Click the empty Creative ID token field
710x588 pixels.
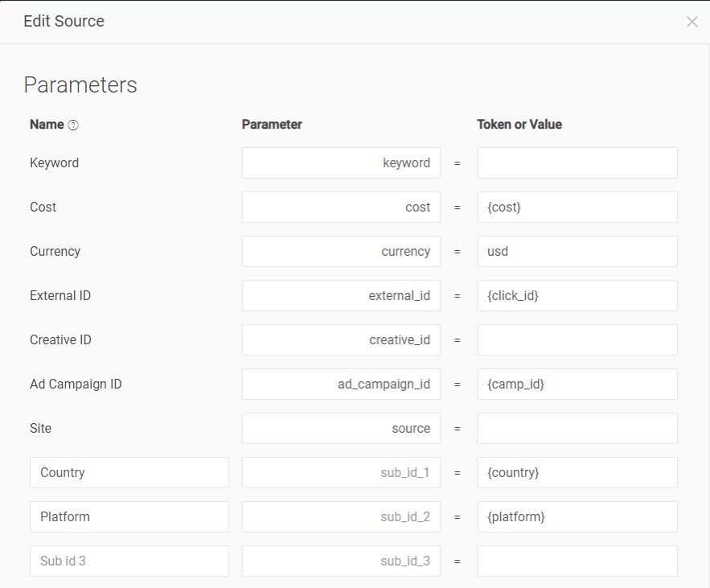577,339
